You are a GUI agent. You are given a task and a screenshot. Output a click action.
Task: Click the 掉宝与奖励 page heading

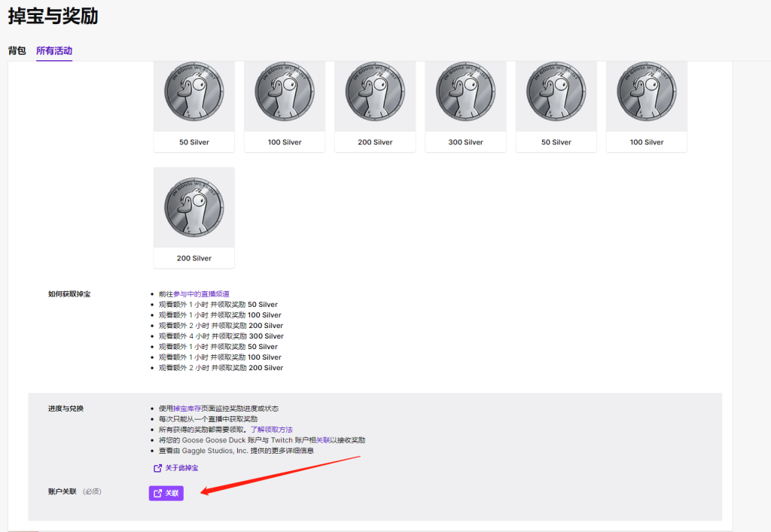coord(53,17)
